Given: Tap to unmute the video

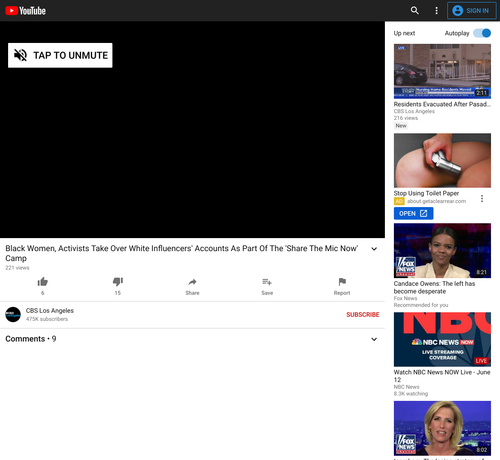Looking at the screenshot, I should click(x=60, y=55).
